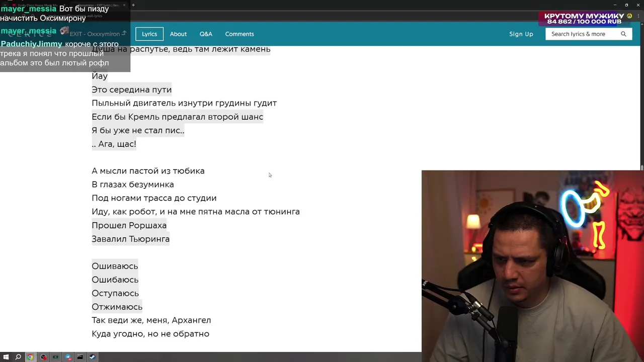Close the Oxxxymiron EXIT Lyrics tab
644x362 pixels.
[x=124, y=5]
